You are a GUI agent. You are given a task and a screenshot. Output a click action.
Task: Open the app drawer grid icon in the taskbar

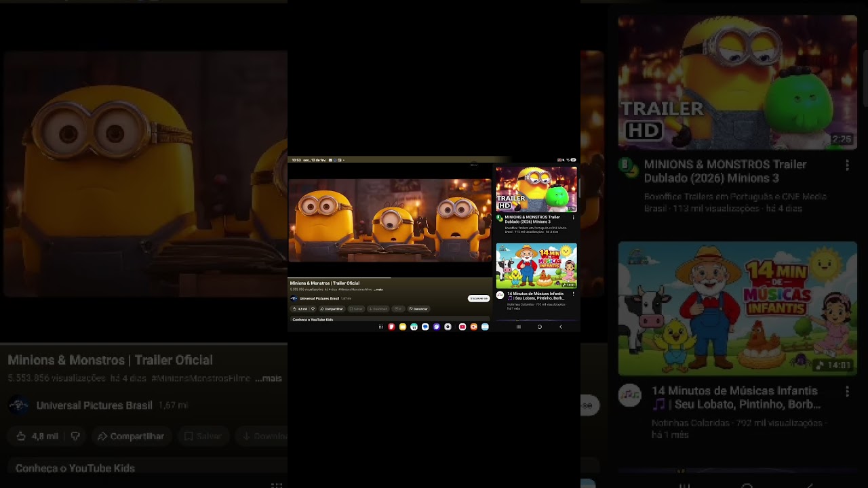[x=381, y=327]
